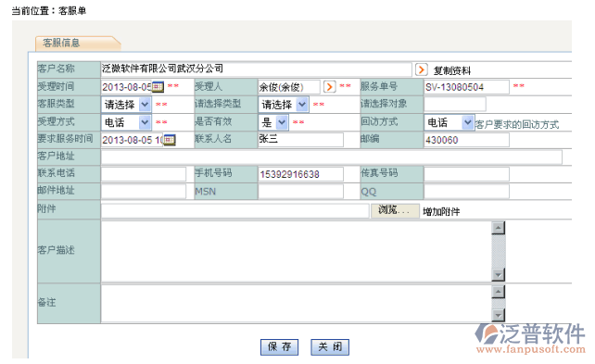Open the 回访方式 dropdown

tap(449, 122)
